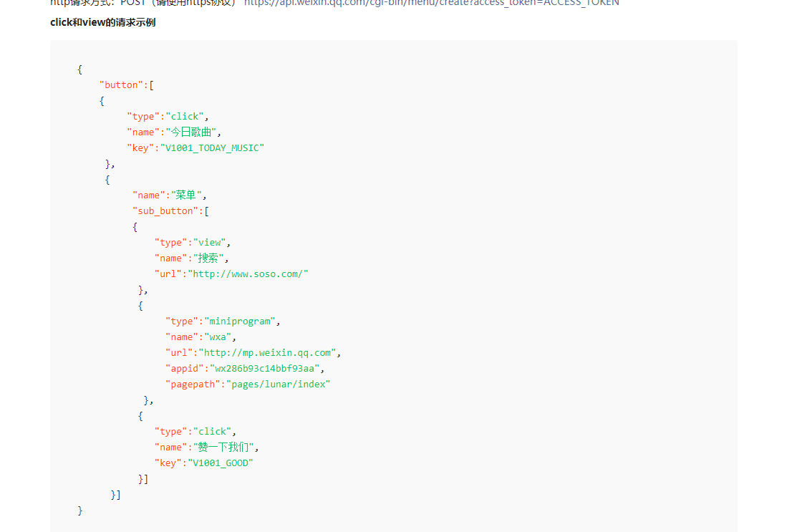Click the opening brace at the top of the JSON

point(79,69)
